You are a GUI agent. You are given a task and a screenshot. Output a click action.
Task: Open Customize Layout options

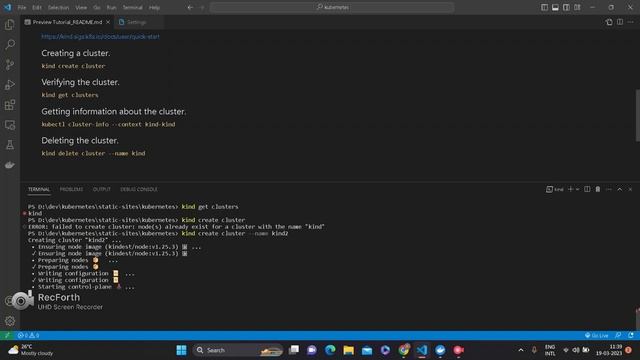pos(577,7)
